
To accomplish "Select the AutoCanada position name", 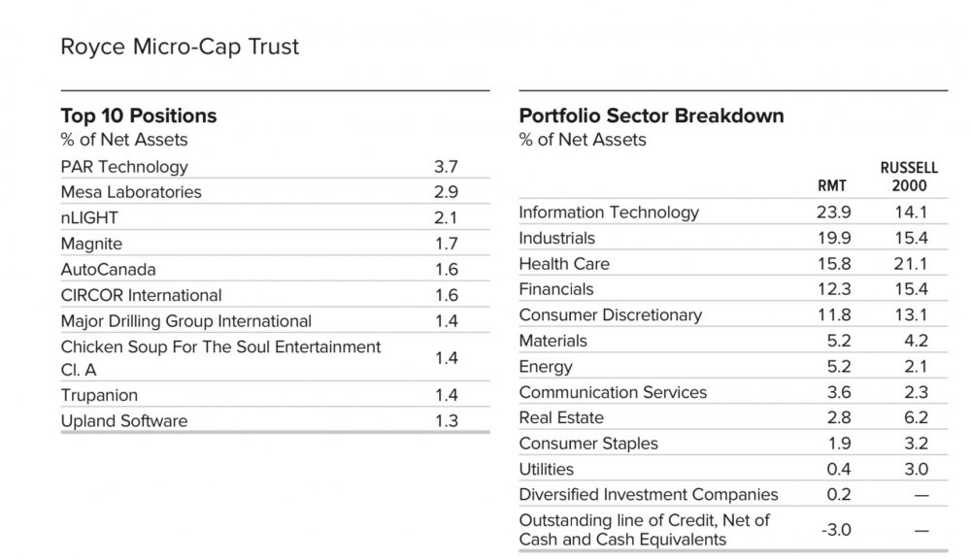I will (x=108, y=269).
